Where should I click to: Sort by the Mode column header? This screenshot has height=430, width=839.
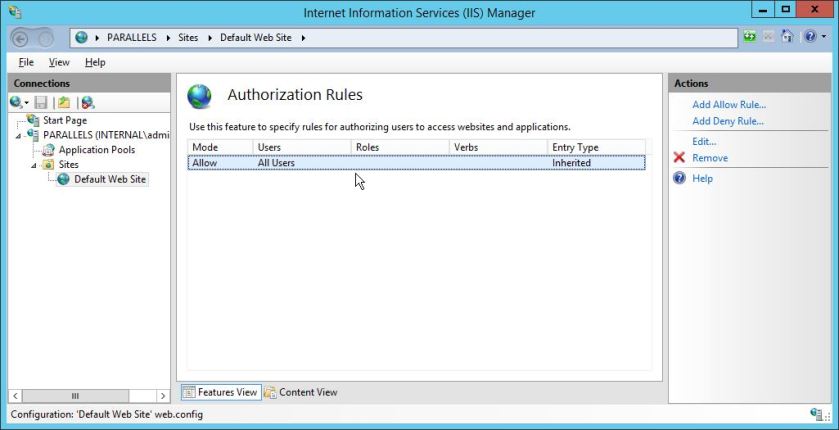tap(220, 147)
